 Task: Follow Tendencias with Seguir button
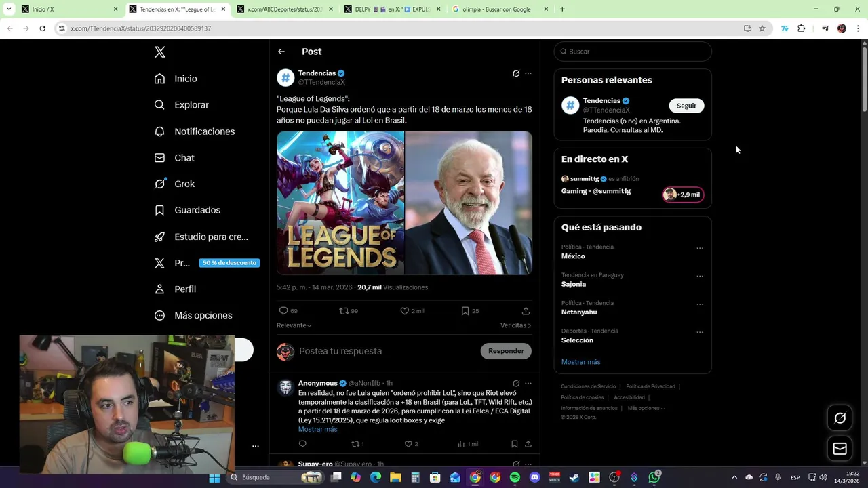(686, 106)
